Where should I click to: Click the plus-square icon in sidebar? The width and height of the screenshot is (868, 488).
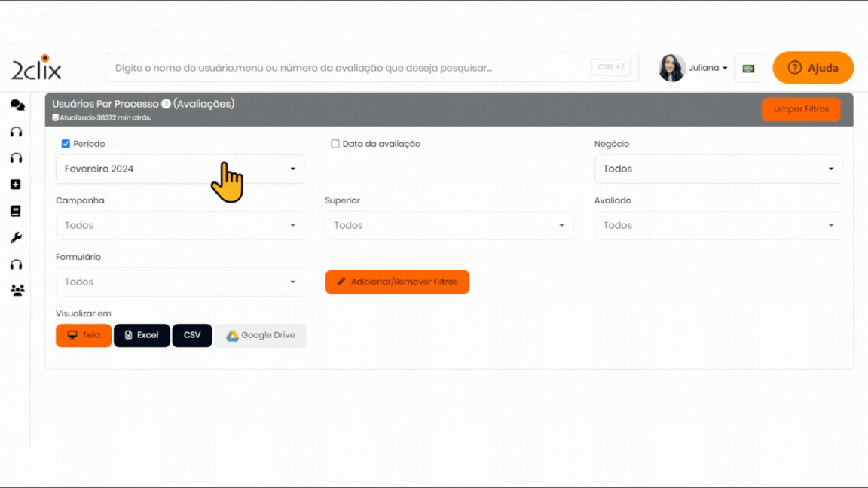[16, 185]
